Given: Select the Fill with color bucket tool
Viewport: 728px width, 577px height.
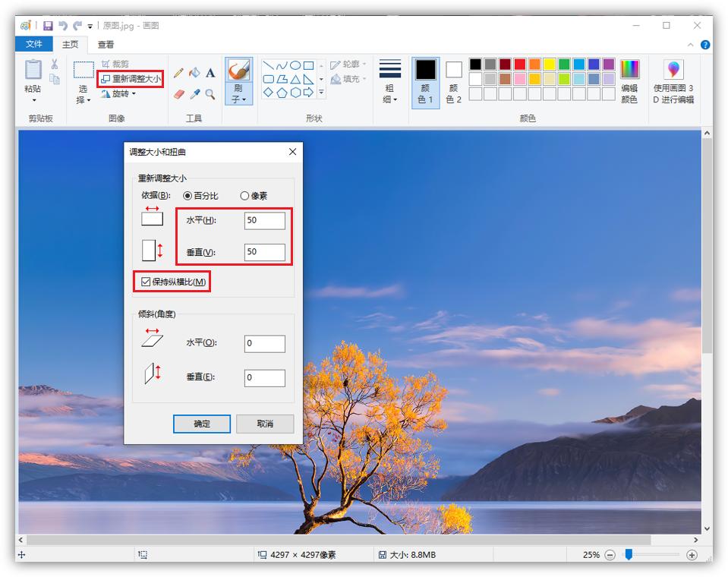Looking at the screenshot, I should 194,73.
